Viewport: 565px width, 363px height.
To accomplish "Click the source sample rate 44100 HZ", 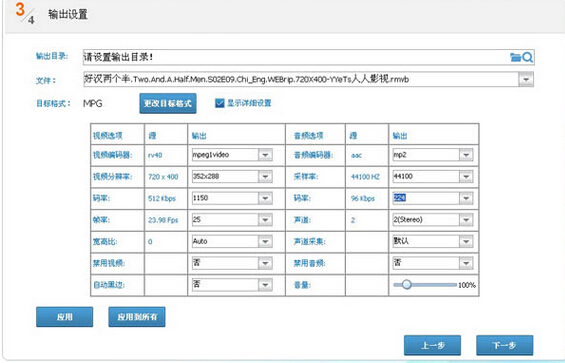I will pos(365,177).
